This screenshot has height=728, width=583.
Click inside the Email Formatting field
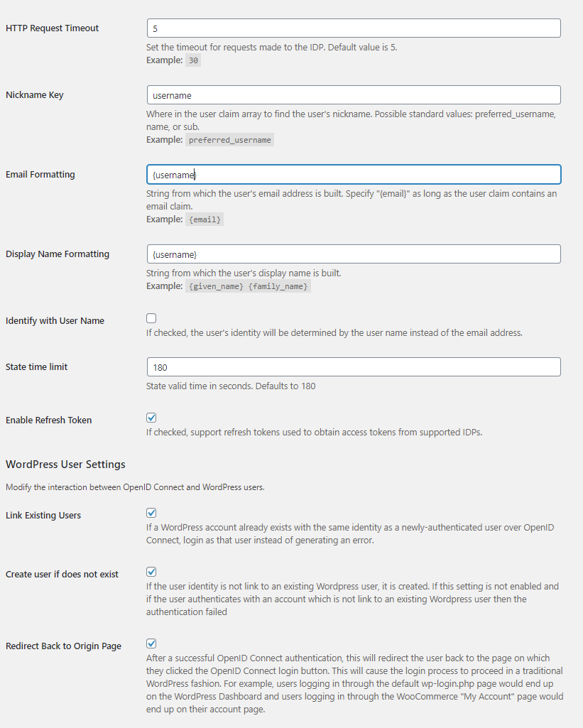click(x=353, y=175)
